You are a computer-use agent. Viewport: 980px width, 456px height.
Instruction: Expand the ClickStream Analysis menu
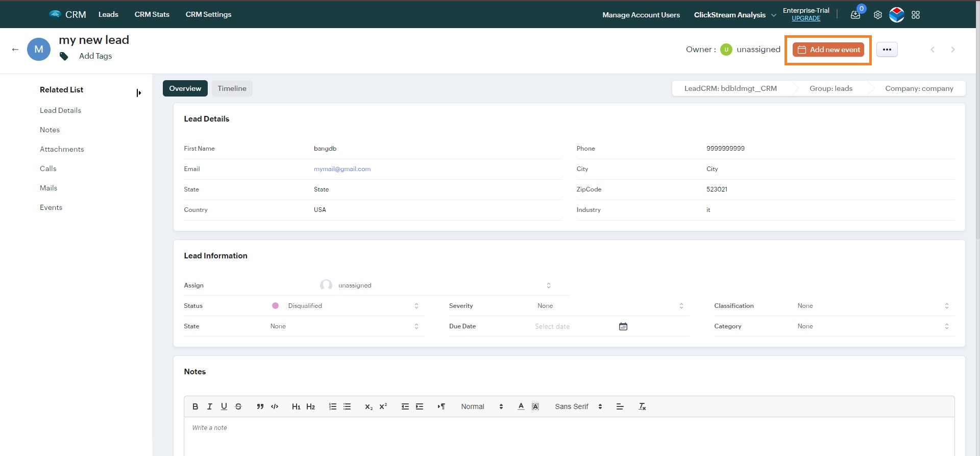tap(735, 15)
